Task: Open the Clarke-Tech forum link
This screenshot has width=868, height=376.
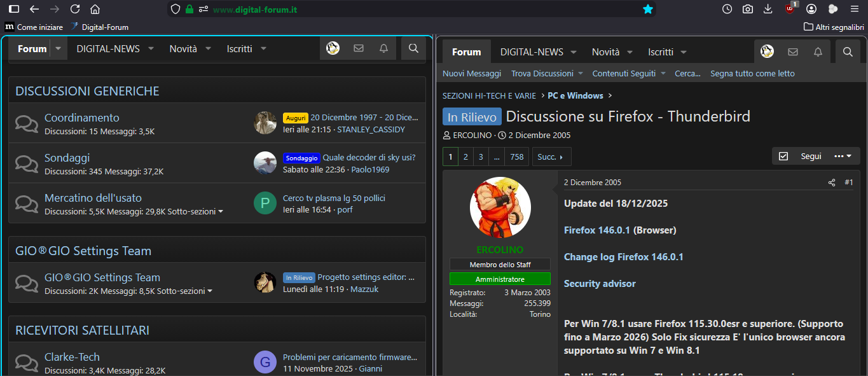Action: pos(72,357)
